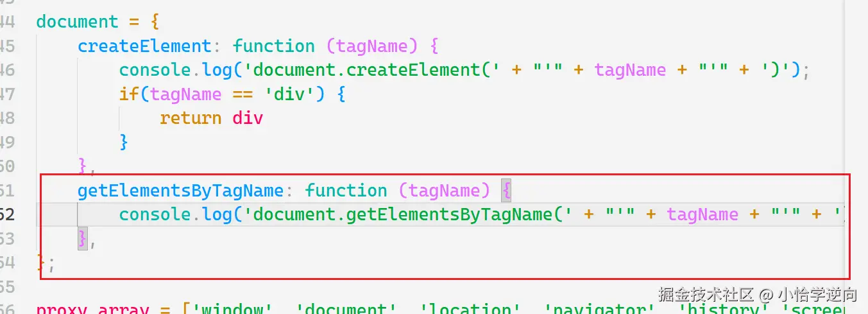The width and height of the screenshot is (868, 314).
Task: Click "function" keyword on the getElementsByTagName line
Action: tap(346, 190)
